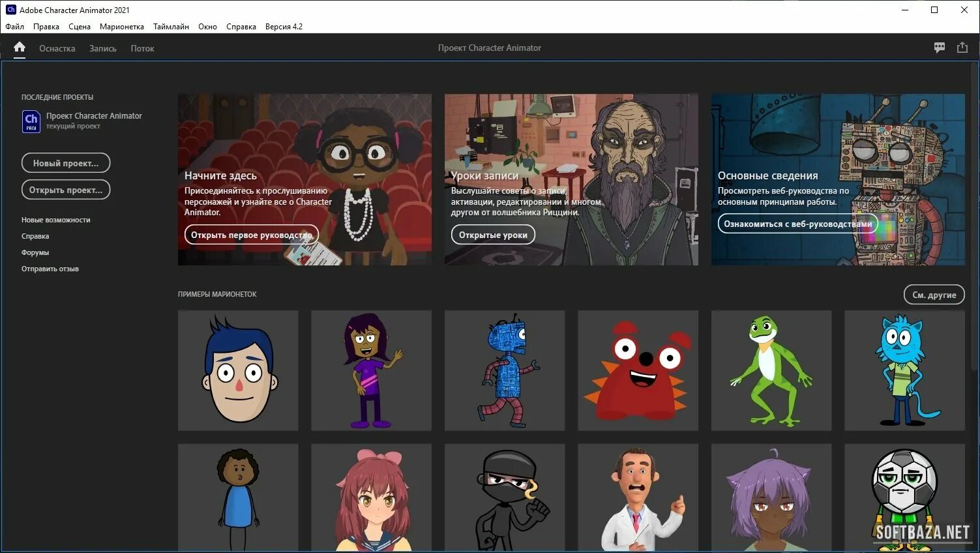Open the Версия 4.2 menu
The height and width of the screenshot is (553, 980).
[284, 27]
